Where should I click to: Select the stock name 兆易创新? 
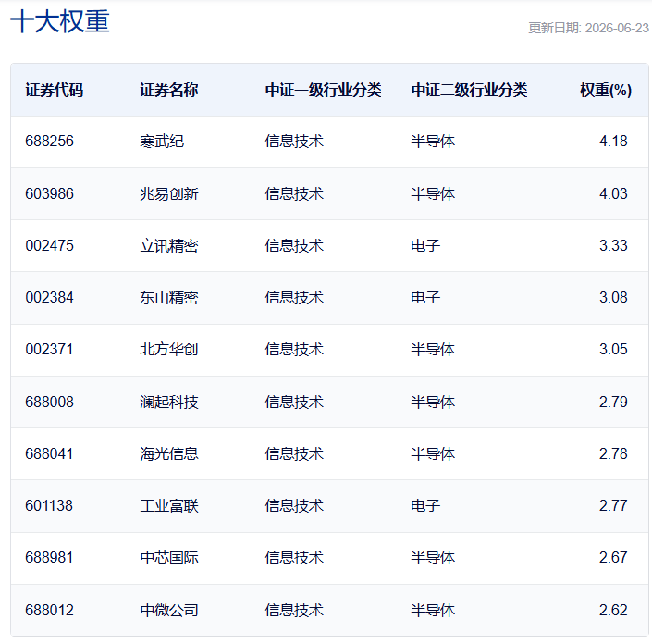pos(169,194)
